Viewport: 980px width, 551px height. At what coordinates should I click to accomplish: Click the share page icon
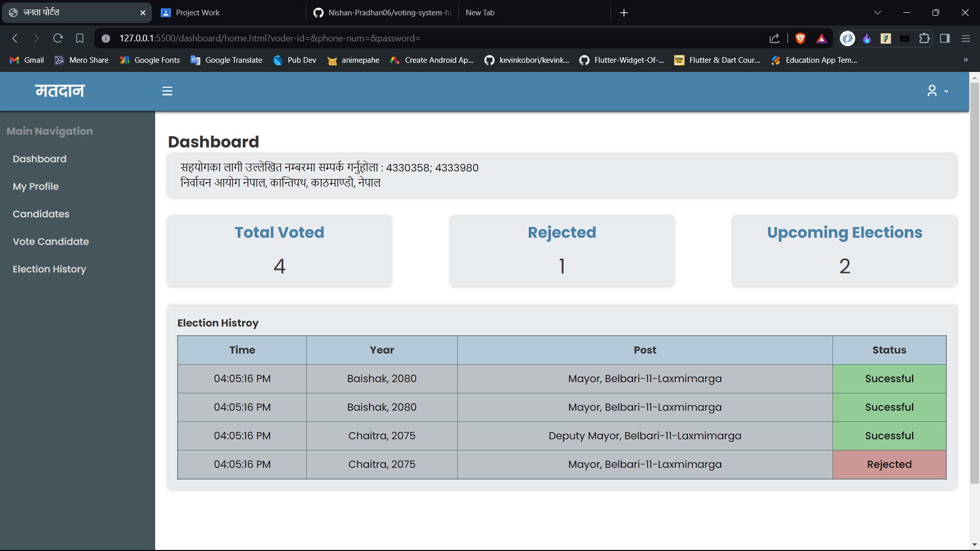point(774,38)
